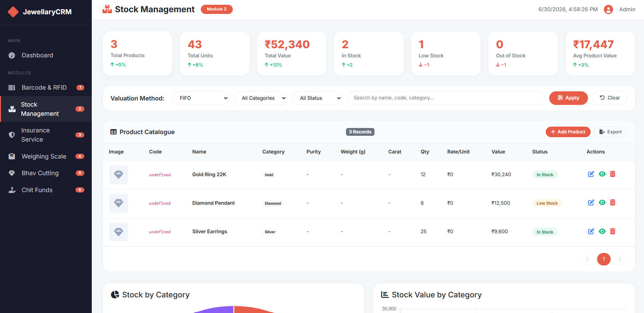644x313 pixels.
Task: Click the Silver Earrings product name
Action: (x=210, y=232)
